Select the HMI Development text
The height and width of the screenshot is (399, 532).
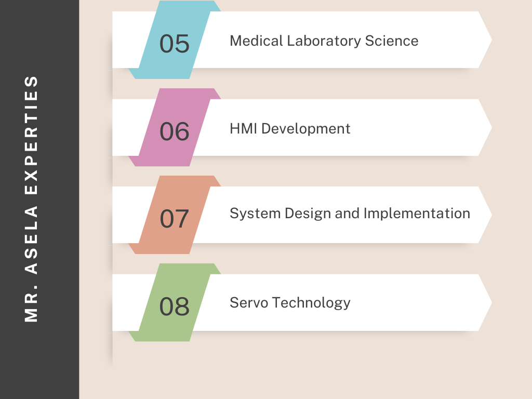[290, 129]
